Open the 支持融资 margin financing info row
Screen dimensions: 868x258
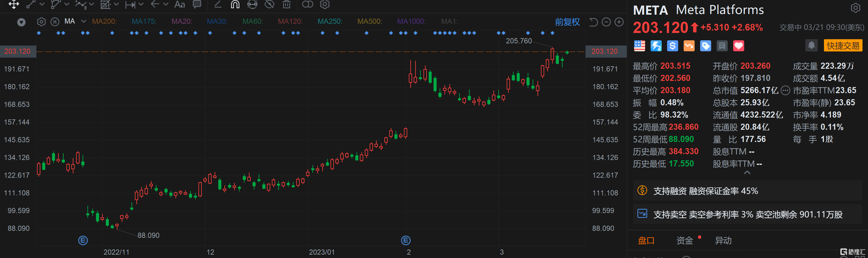tap(747, 191)
